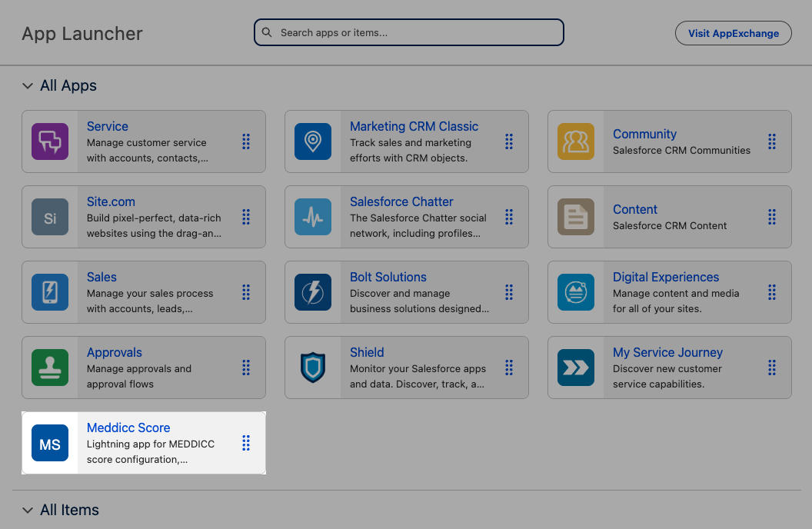The height and width of the screenshot is (529, 812).
Task: Open the Site.com 'Si' icon
Action: point(50,217)
